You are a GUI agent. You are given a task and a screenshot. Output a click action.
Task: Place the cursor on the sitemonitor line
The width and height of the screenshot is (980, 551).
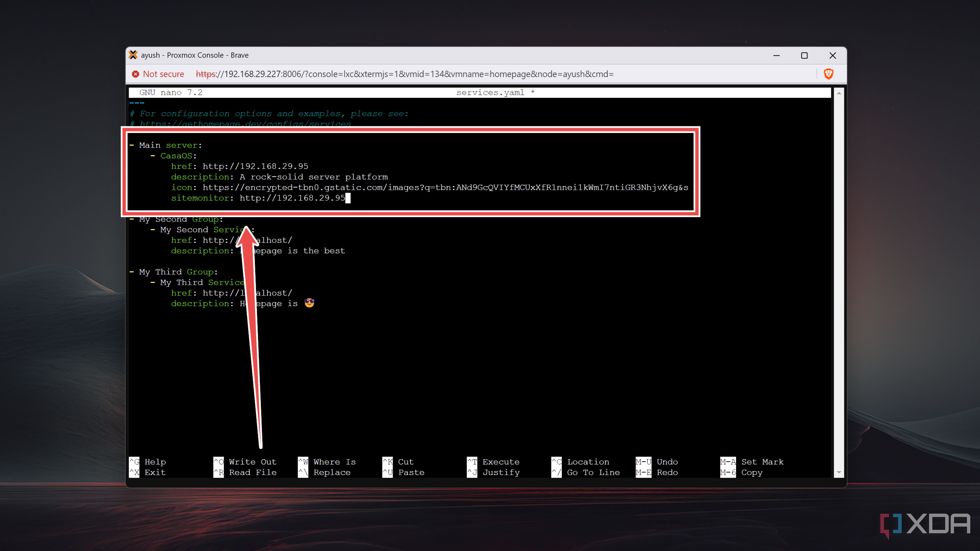pos(259,198)
